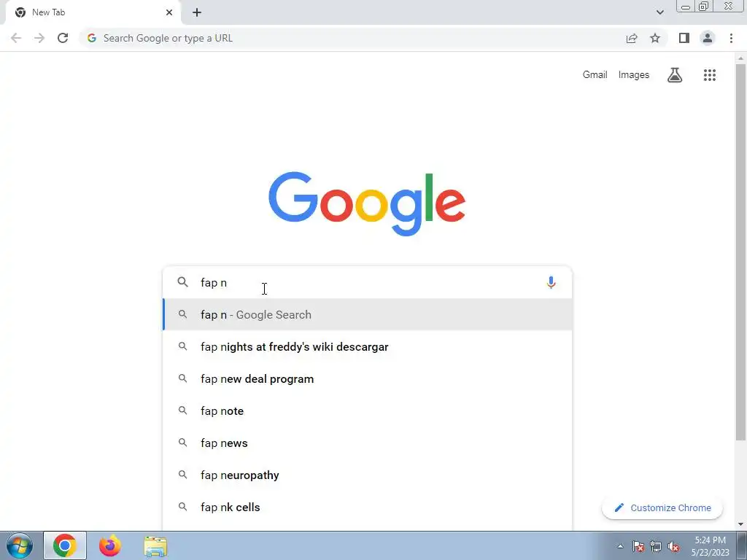Click the page's vertical scrollbar thumb
Viewport: 747px width, 560px height.
[x=740, y=252]
